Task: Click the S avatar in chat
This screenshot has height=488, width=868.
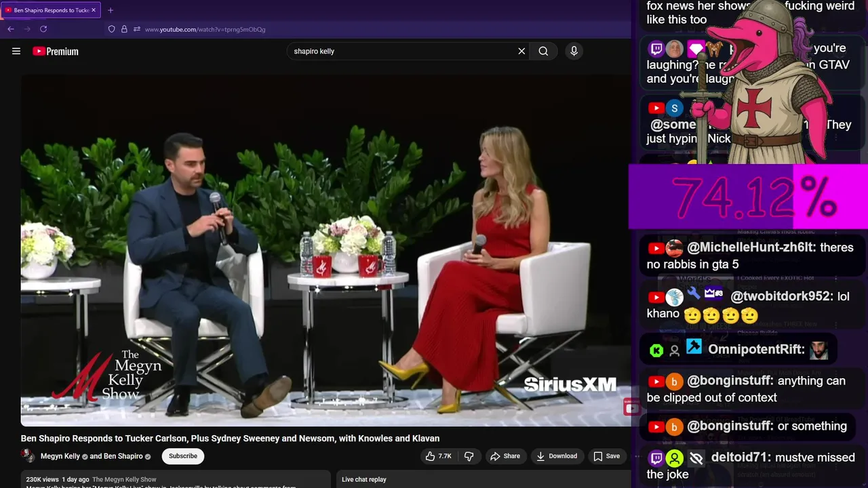Action: coord(674,108)
